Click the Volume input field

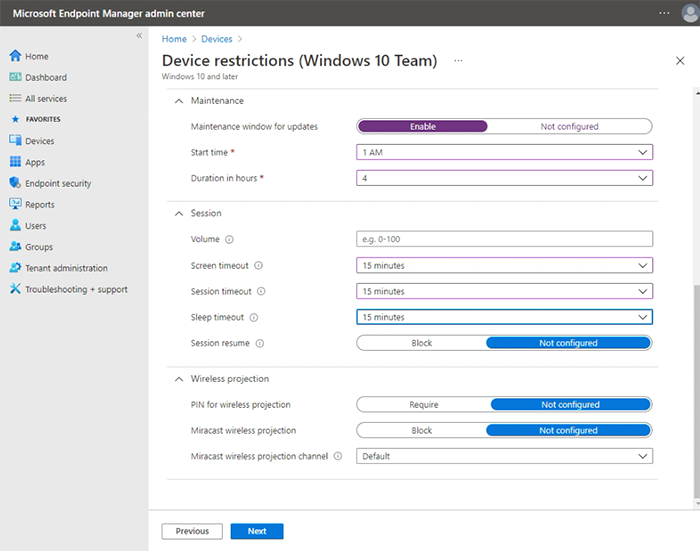coord(504,239)
